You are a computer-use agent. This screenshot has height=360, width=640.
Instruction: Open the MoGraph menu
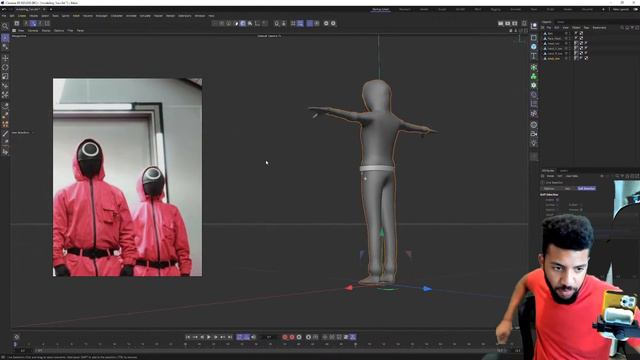pos(102,16)
